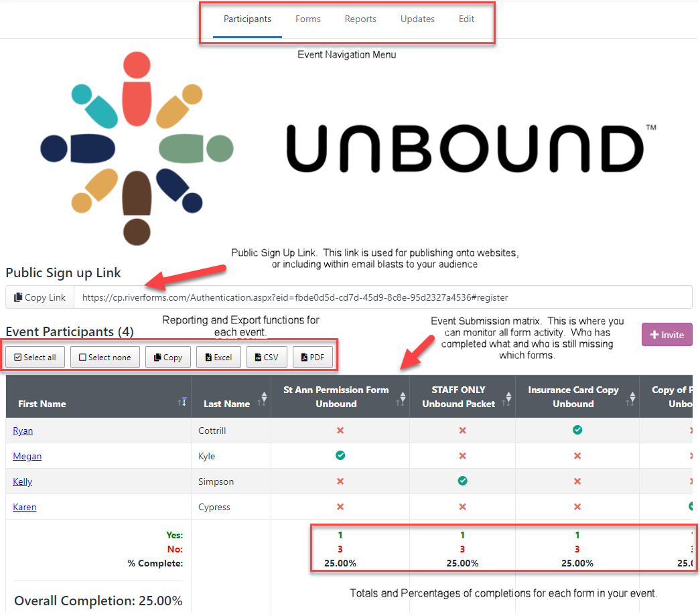This screenshot has height=616, width=700.
Task: Click Megan's St Ann Permission green check
Action: [x=340, y=455]
